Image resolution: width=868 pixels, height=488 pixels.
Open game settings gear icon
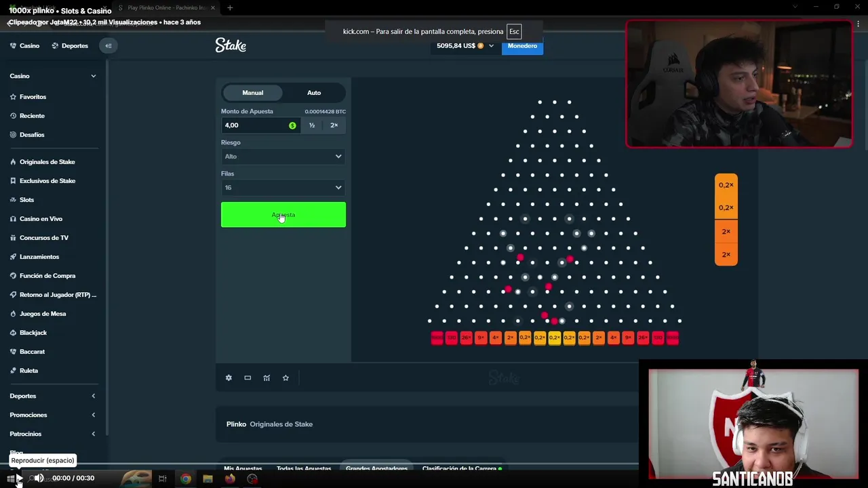click(x=229, y=378)
